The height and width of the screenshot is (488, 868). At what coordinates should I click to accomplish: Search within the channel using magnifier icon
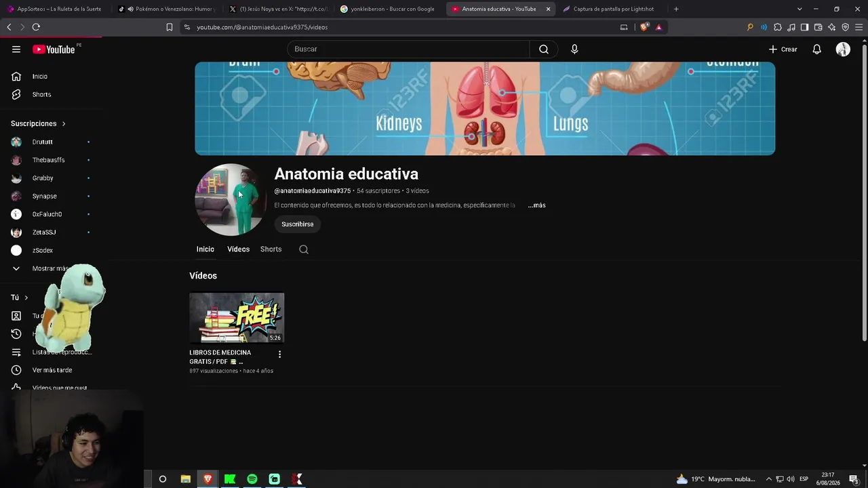[x=304, y=249]
